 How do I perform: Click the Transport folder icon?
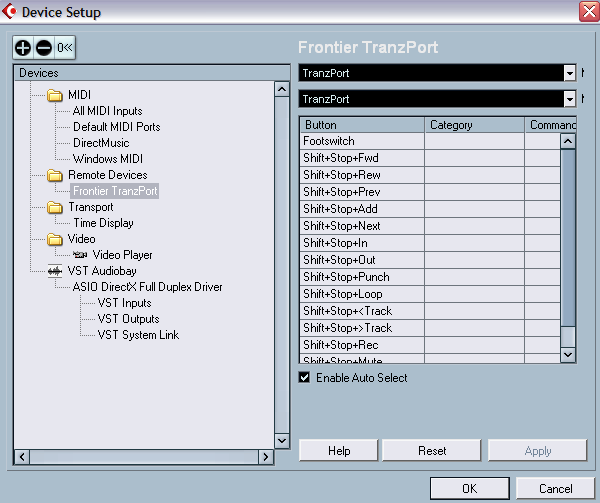[x=55, y=208]
